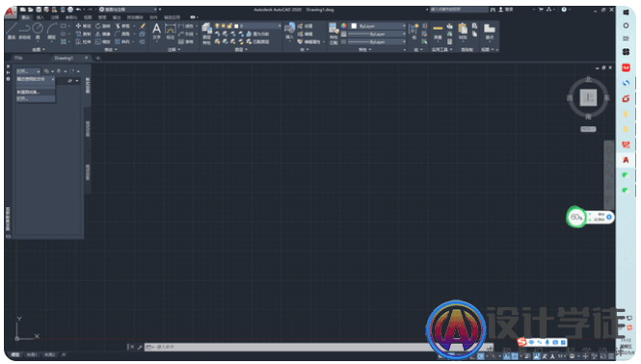Choose the Circle (圆) tool
Image resolution: width=641 pixels, height=364 pixels.
pyautogui.click(x=38, y=31)
